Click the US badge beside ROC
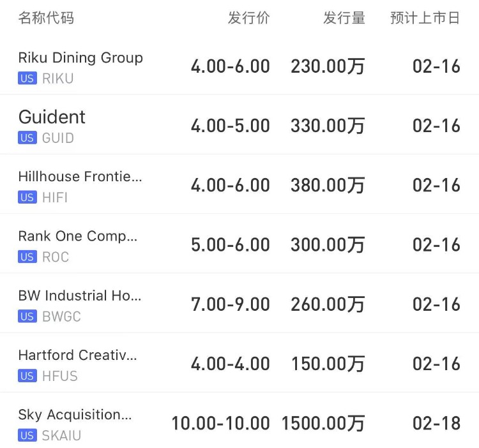 click(27, 257)
